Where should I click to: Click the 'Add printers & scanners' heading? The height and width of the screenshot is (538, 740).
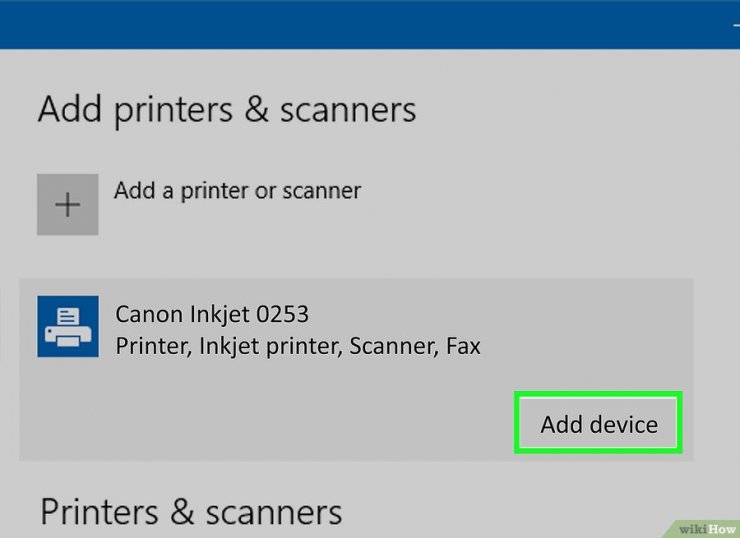[226, 109]
